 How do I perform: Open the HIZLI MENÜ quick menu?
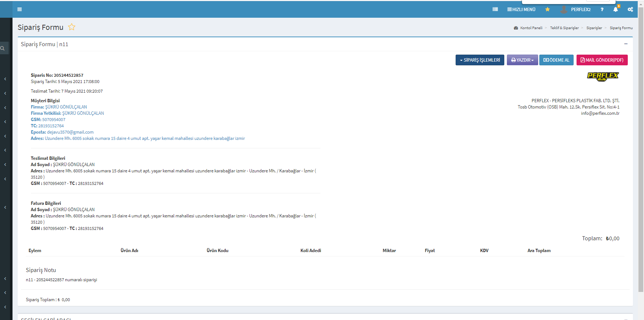pyautogui.click(x=521, y=9)
